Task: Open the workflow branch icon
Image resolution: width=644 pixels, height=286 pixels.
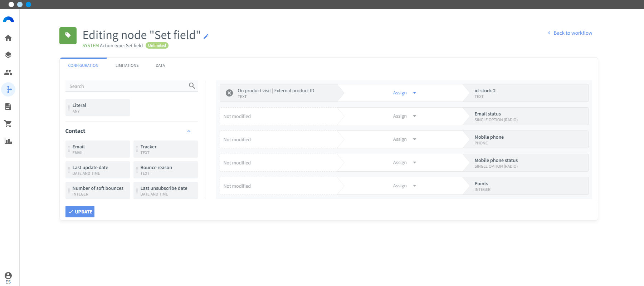Action: (8, 89)
